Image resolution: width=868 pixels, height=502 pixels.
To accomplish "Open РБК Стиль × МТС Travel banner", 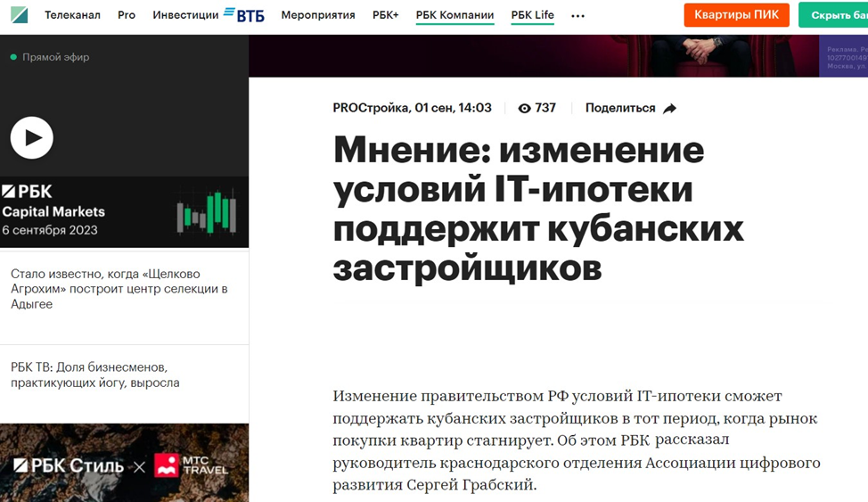I will (x=124, y=463).
